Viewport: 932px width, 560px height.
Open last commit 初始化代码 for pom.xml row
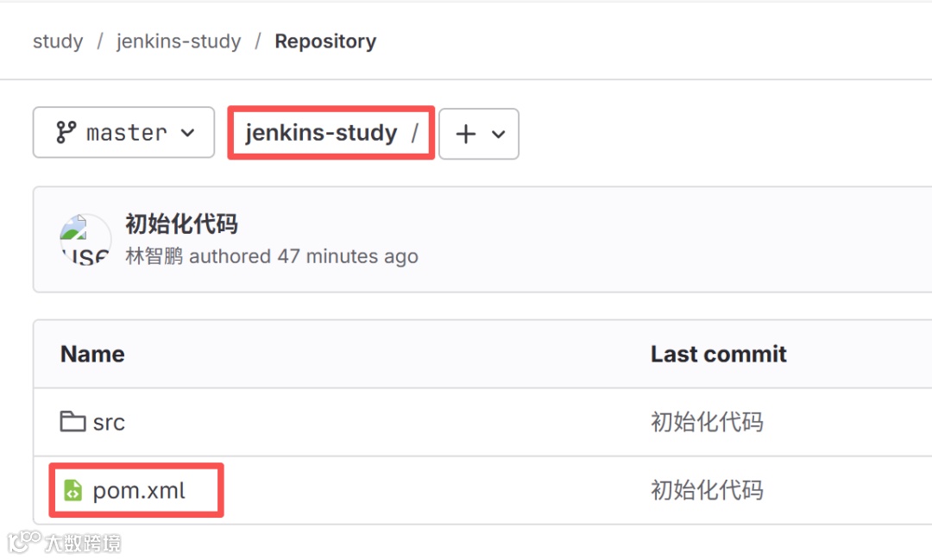pos(707,490)
